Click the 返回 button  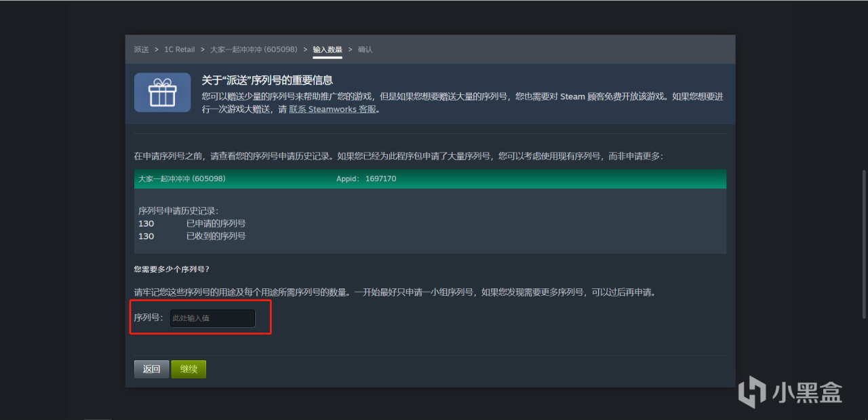151,369
